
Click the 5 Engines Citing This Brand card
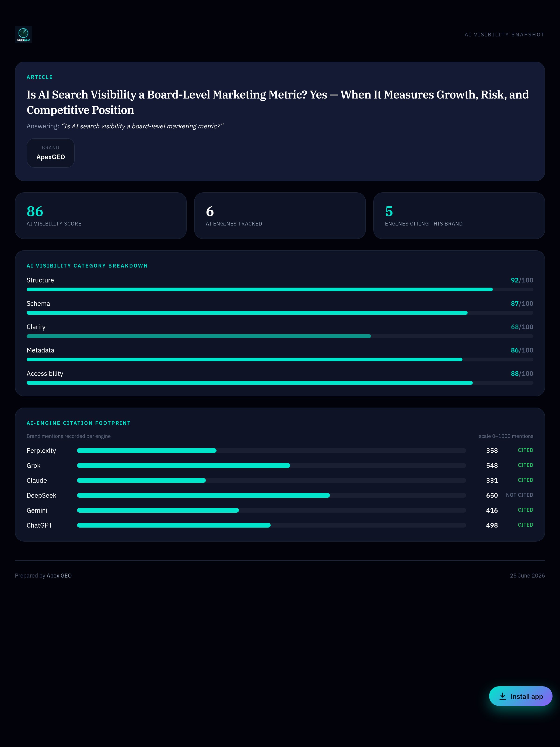coord(459,216)
